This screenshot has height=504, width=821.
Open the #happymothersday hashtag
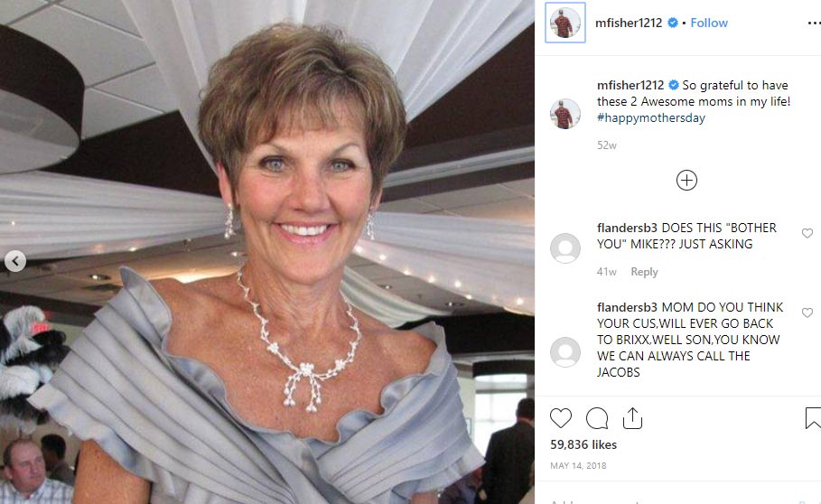tap(650, 117)
